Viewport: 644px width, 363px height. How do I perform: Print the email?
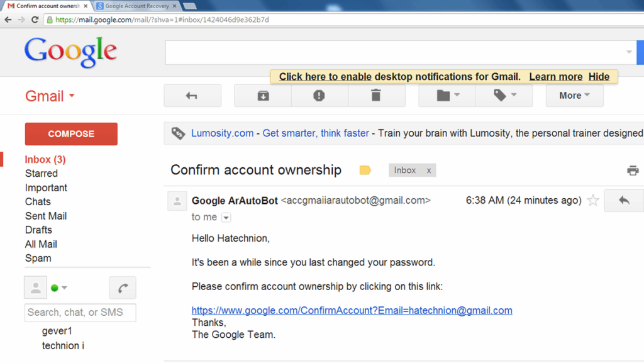(633, 170)
